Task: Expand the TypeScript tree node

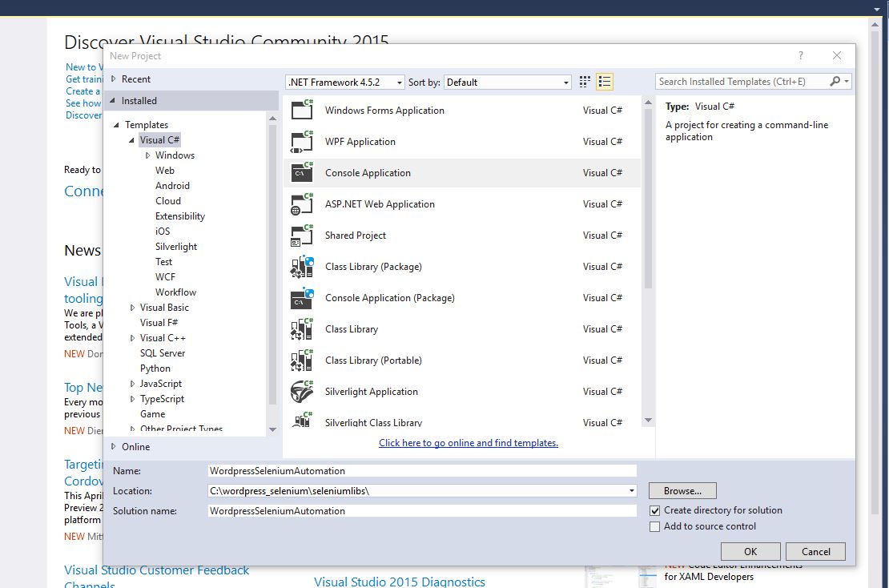Action: 132,399
